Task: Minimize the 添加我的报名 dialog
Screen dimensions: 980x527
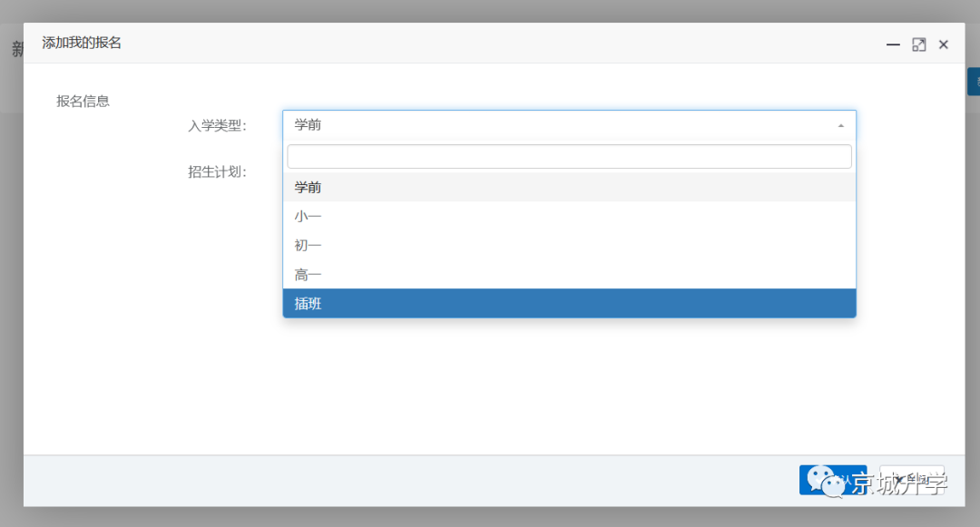Action: pyautogui.click(x=893, y=45)
